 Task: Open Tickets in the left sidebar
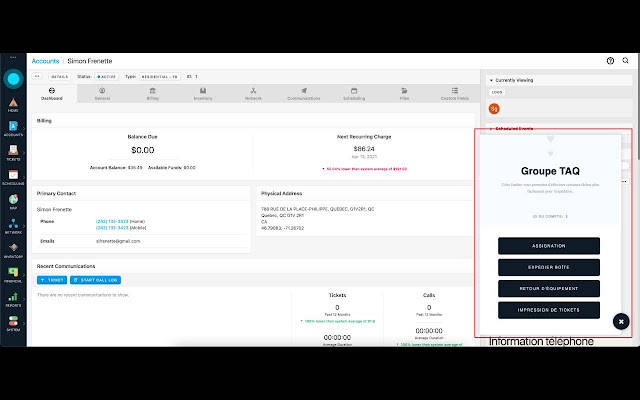(x=13, y=153)
